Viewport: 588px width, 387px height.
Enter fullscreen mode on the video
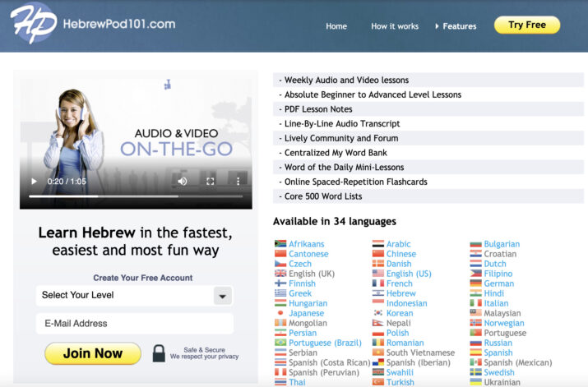[211, 182]
